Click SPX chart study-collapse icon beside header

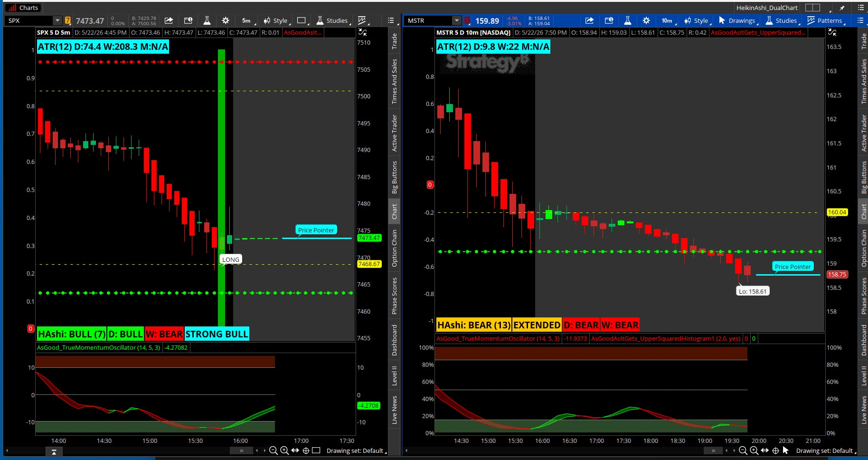[362, 32]
